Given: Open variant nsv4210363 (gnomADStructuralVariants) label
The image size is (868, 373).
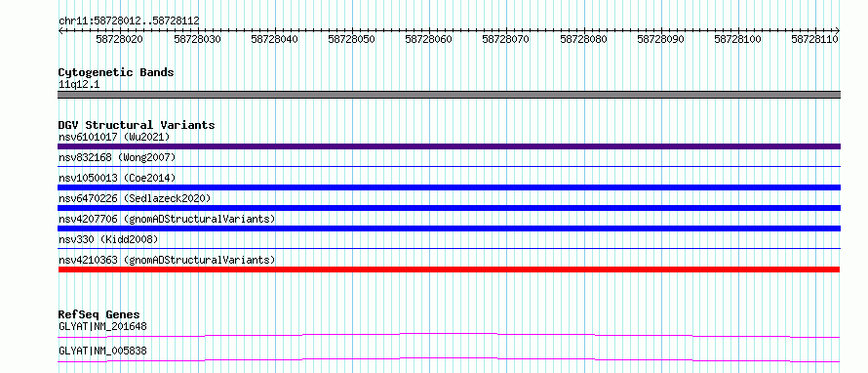Looking at the screenshot, I should pos(167,260).
